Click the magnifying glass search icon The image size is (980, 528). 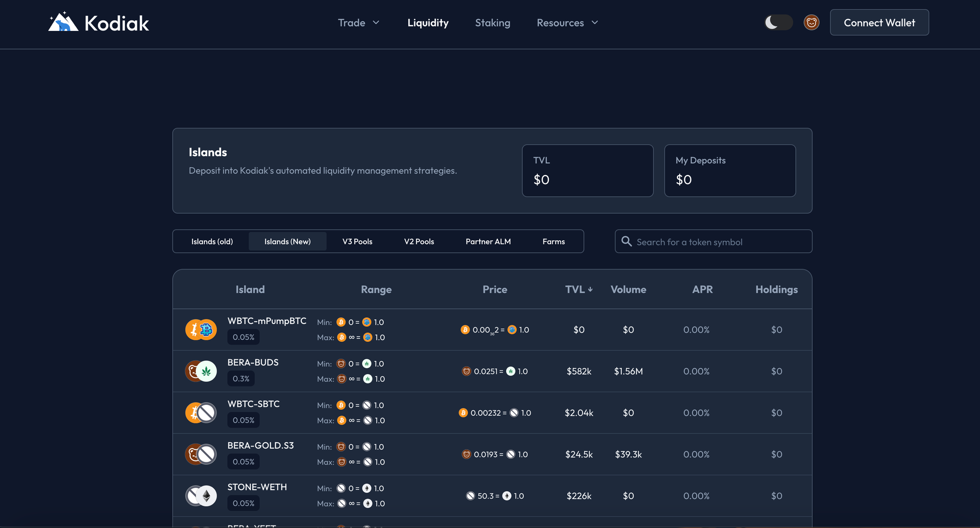click(626, 241)
